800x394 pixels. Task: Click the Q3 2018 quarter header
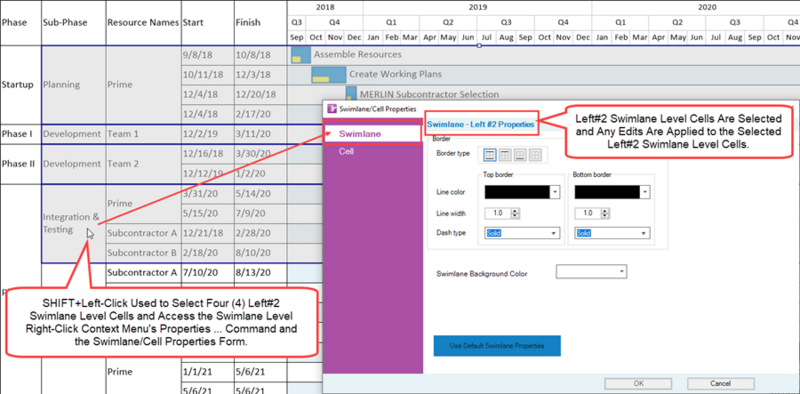coord(296,22)
